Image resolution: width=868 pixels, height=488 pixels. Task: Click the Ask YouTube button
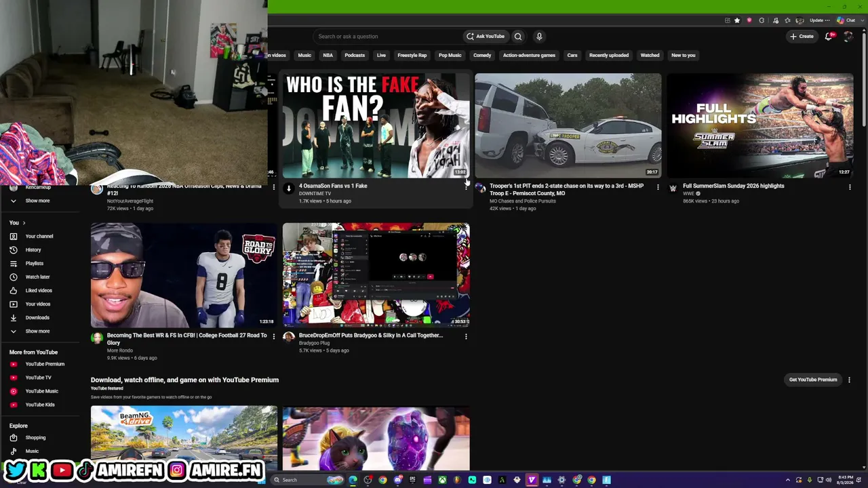click(x=486, y=37)
